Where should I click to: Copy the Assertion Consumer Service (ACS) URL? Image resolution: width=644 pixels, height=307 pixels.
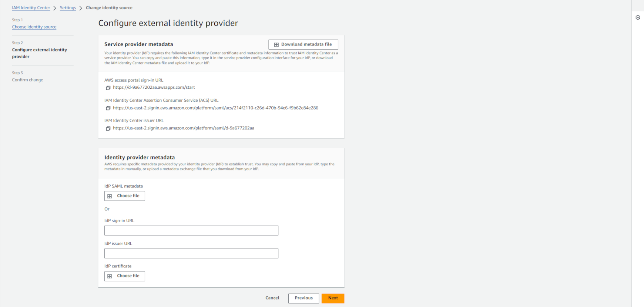(108, 108)
